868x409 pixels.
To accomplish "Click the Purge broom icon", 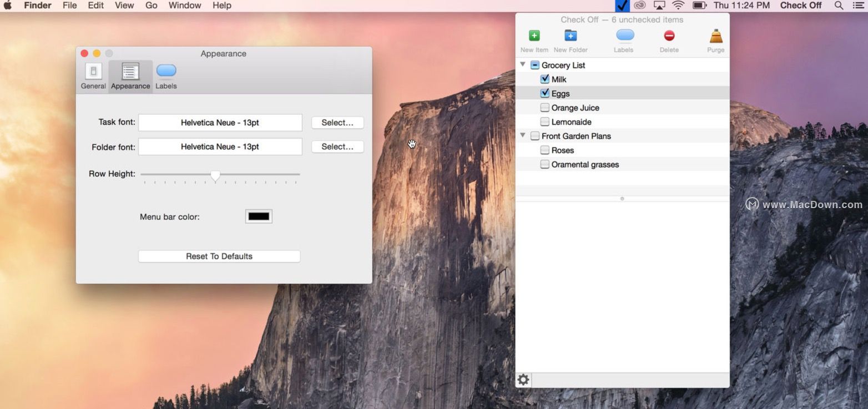I will 715,36.
